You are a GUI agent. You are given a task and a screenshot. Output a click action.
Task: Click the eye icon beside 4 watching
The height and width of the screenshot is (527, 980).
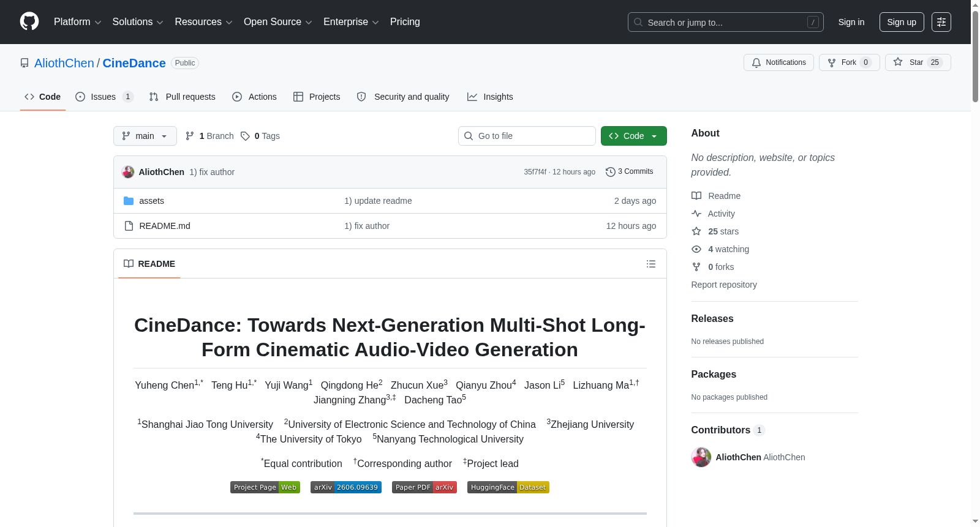696,249
